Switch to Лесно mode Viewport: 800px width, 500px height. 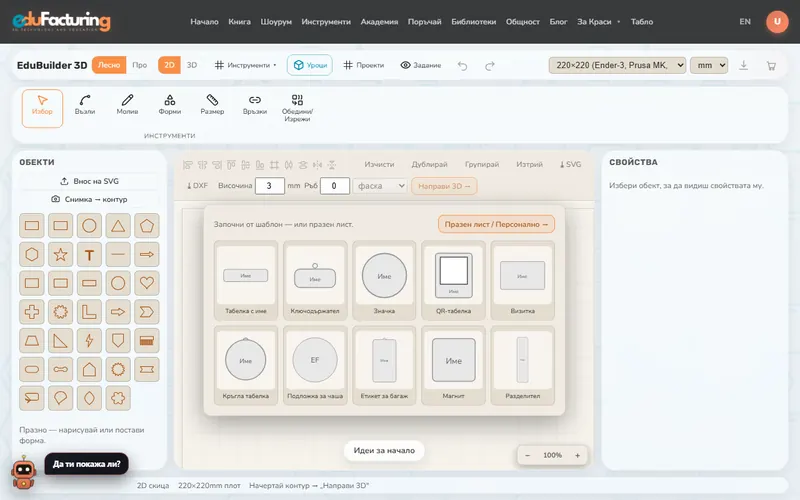tap(109, 65)
